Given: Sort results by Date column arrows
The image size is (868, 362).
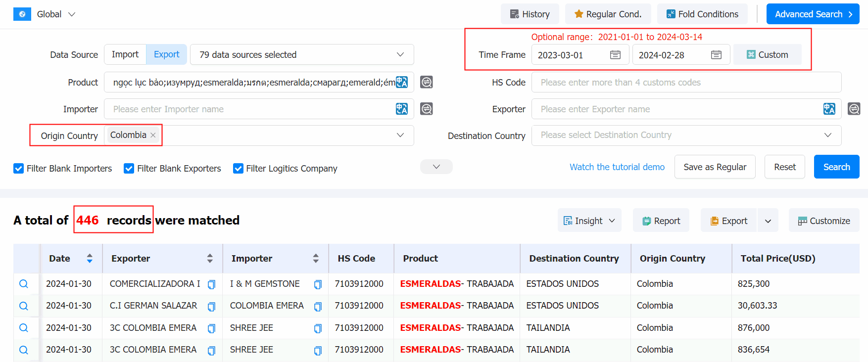Looking at the screenshot, I should (x=90, y=258).
